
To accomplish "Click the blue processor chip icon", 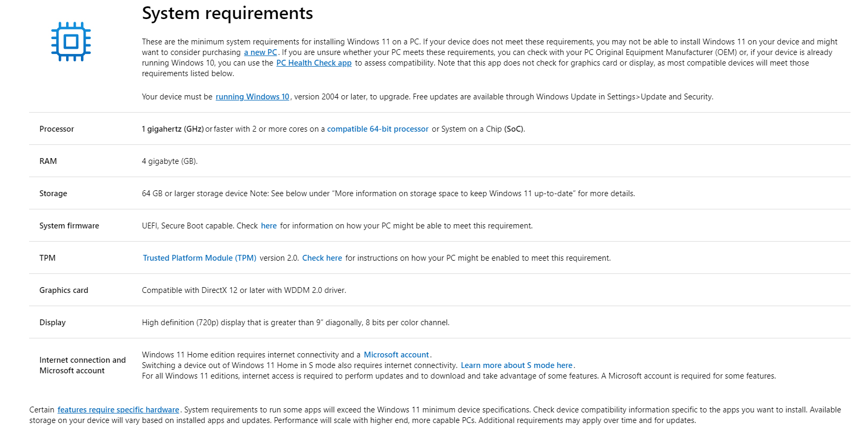I will 71,41.
